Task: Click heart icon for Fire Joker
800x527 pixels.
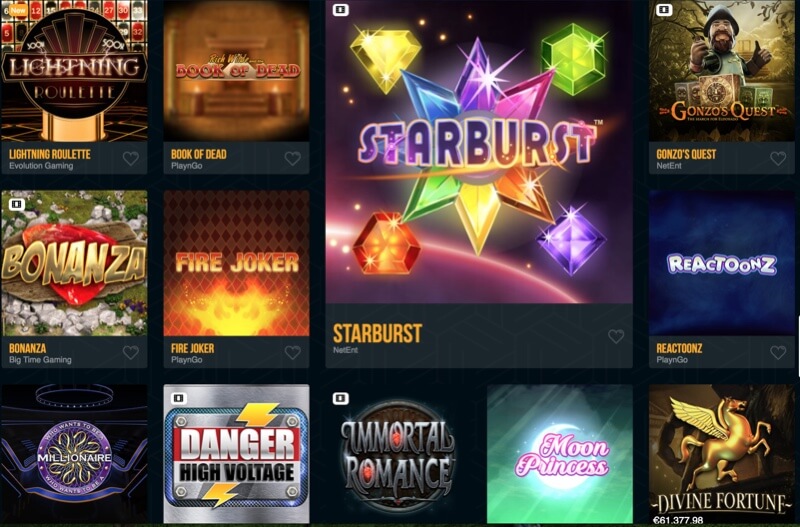Action: (292, 353)
